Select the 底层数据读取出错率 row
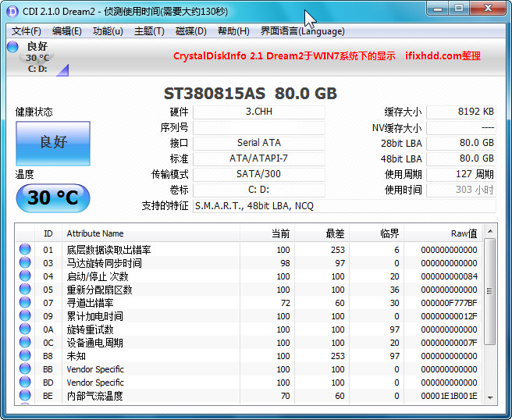512x420 pixels. click(249, 250)
